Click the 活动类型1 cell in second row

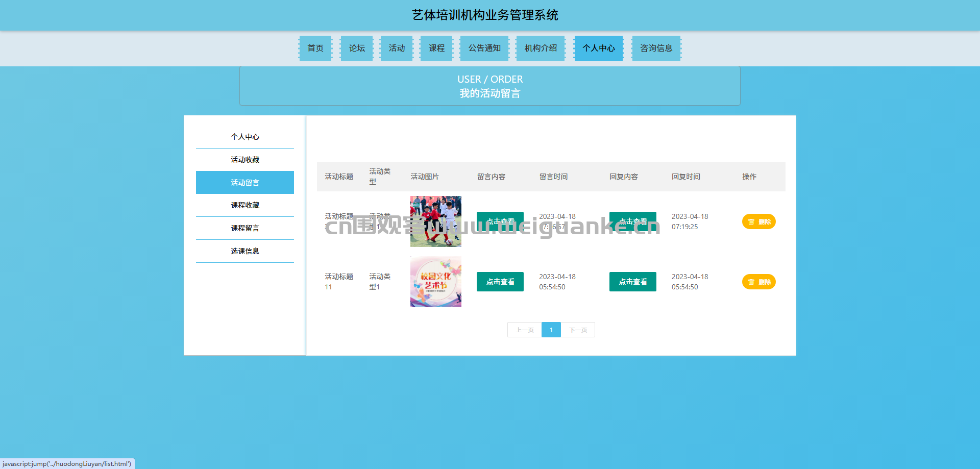(380, 282)
